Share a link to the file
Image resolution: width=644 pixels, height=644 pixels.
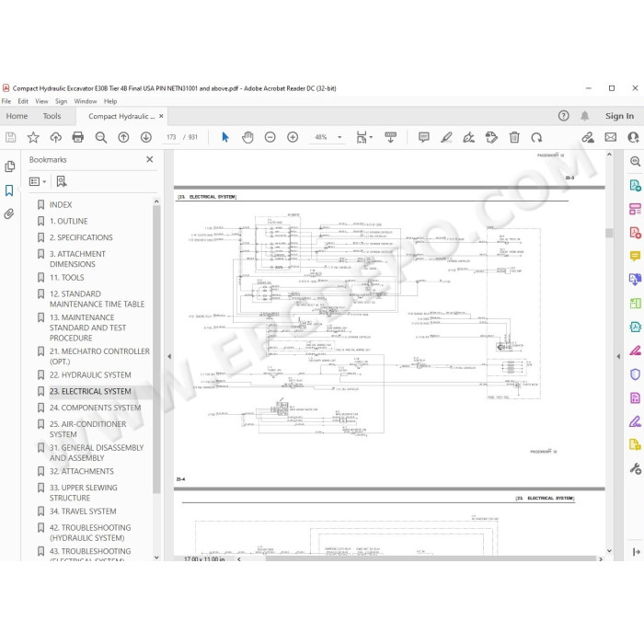tap(588, 137)
